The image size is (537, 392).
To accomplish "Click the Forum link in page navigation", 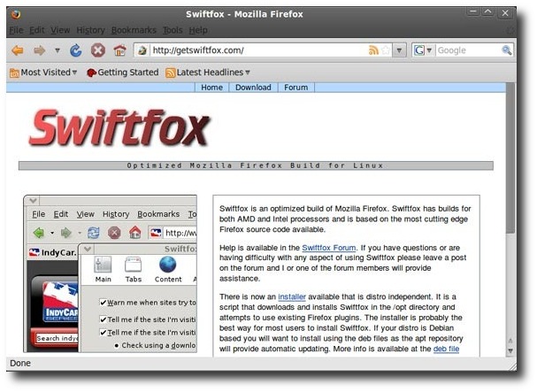I will [295, 88].
